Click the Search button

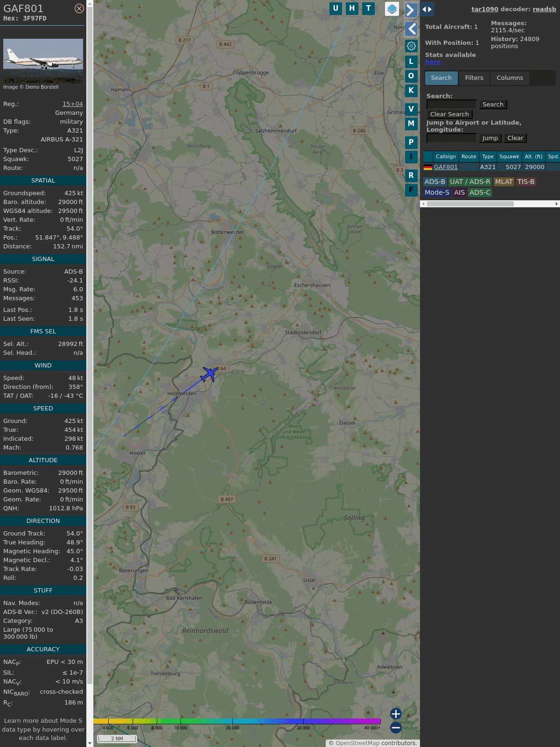point(493,105)
